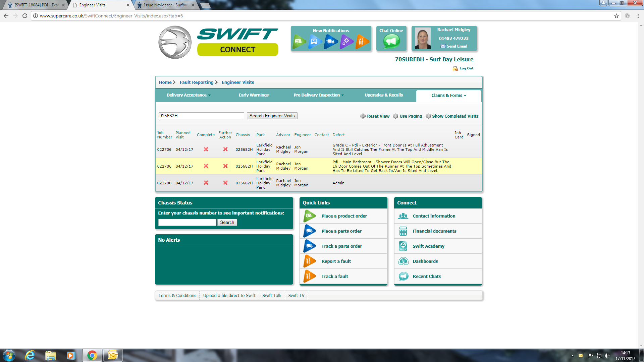This screenshot has height=362, width=644.
Task: Switch to the Early Warnings tab
Action: point(254,95)
